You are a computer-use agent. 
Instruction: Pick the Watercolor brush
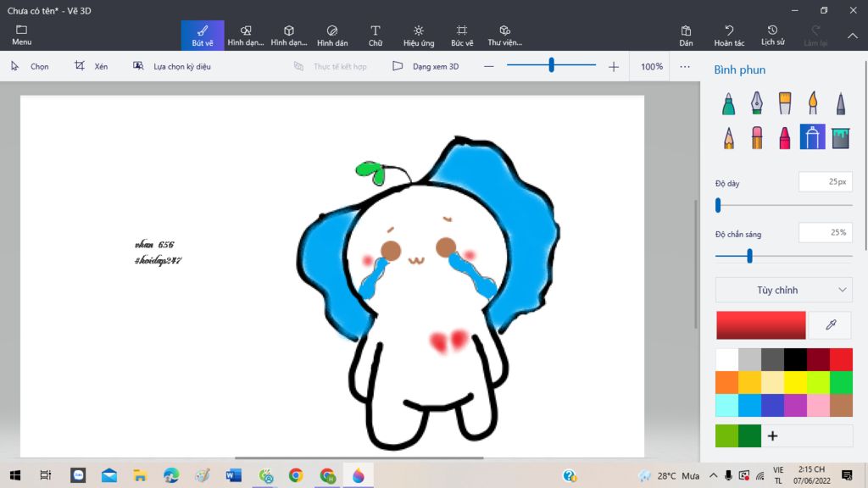pyautogui.click(x=813, y=103)
